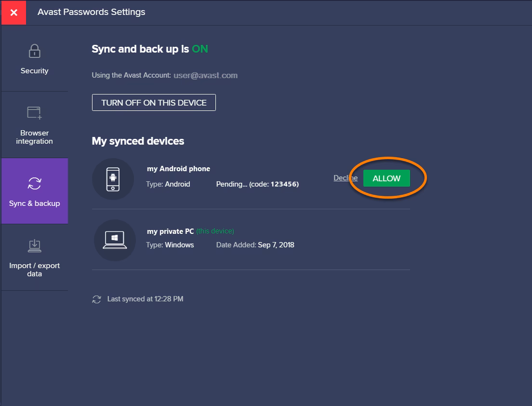Open the Import / export data tab label
This screenshot has width=532, height=406.
coord(34,270)
